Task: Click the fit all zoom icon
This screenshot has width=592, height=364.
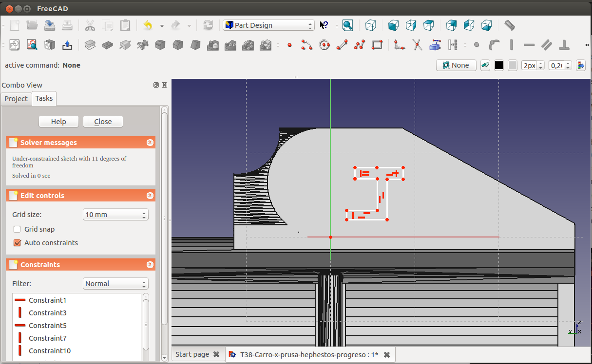Action: (x=347, y=25)
